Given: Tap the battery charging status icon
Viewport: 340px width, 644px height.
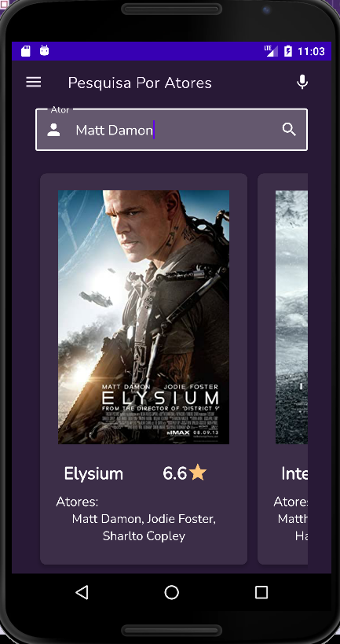Looking at the screenshot, I should click(x=288, y=51).
